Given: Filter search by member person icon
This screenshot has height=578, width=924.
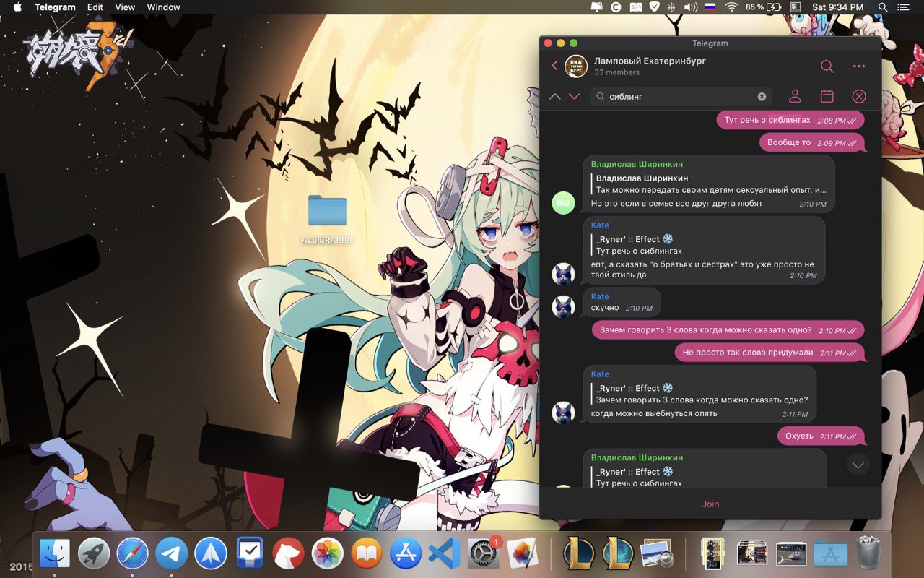Looking at the screenshot, I should click(795, 96).
